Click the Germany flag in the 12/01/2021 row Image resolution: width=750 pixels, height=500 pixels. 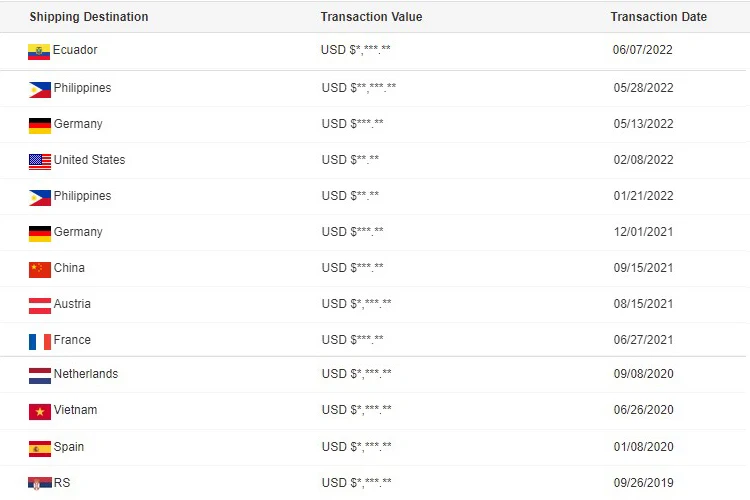(40, 233)
